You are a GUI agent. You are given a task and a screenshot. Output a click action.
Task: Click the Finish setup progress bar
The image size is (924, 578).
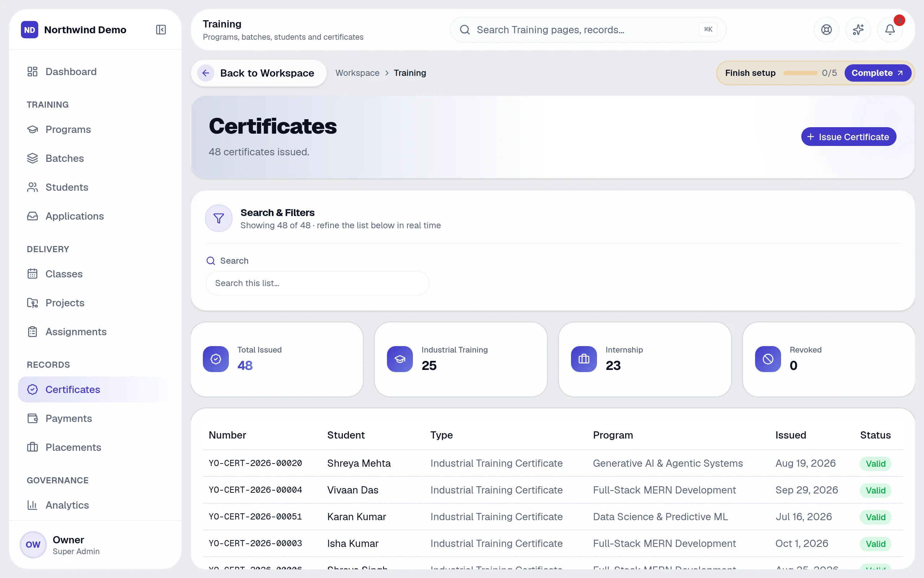point(800,73)
